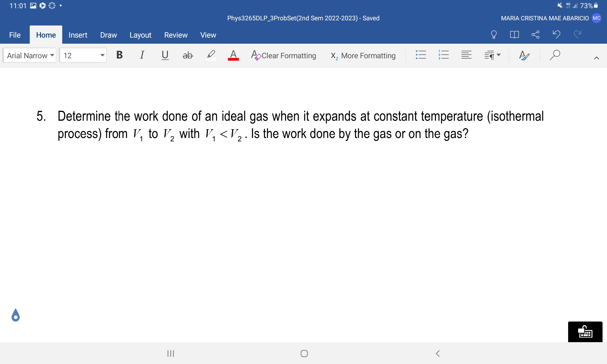This screenshot has height=364, width=607.
Task: Tap the gallery notification icon in the status bar
Action: click(x=33, y=6)
